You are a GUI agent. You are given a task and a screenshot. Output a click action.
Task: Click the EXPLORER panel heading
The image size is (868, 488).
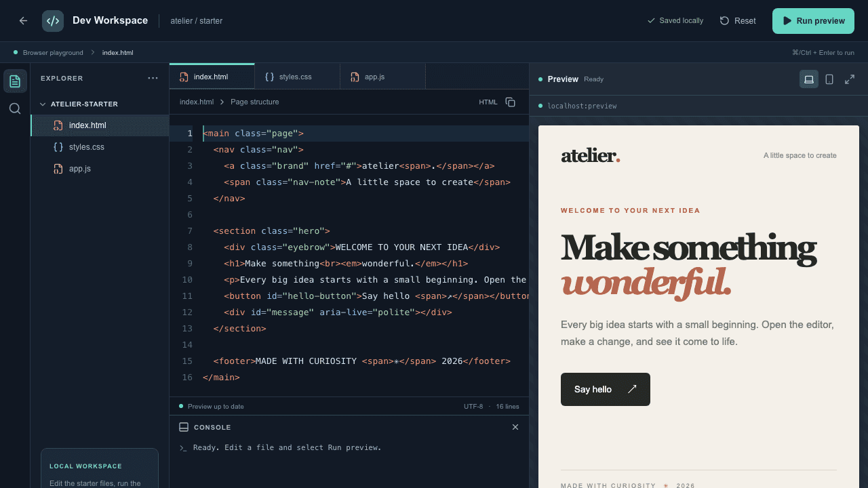click(62, 79)
